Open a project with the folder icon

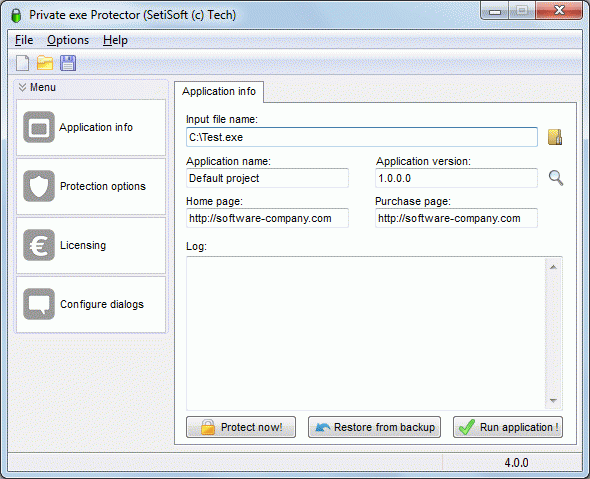click(x=45, y=63)
